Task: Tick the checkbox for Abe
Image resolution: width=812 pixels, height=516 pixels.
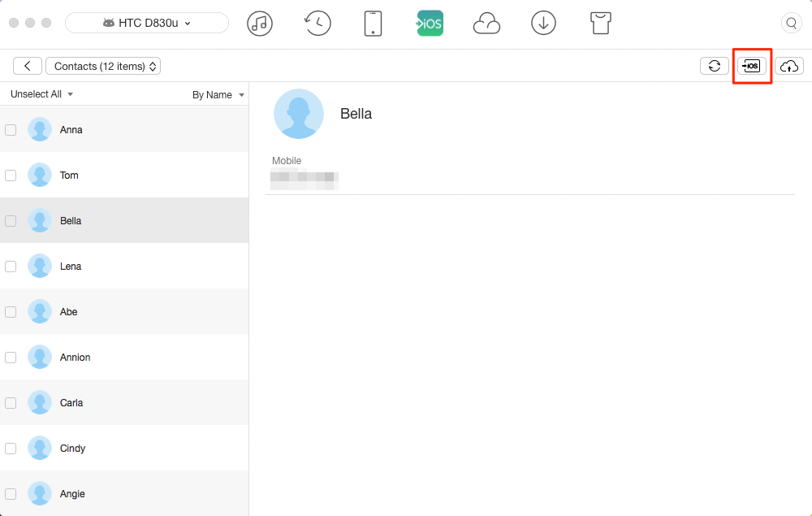Action: coord(11,312)
